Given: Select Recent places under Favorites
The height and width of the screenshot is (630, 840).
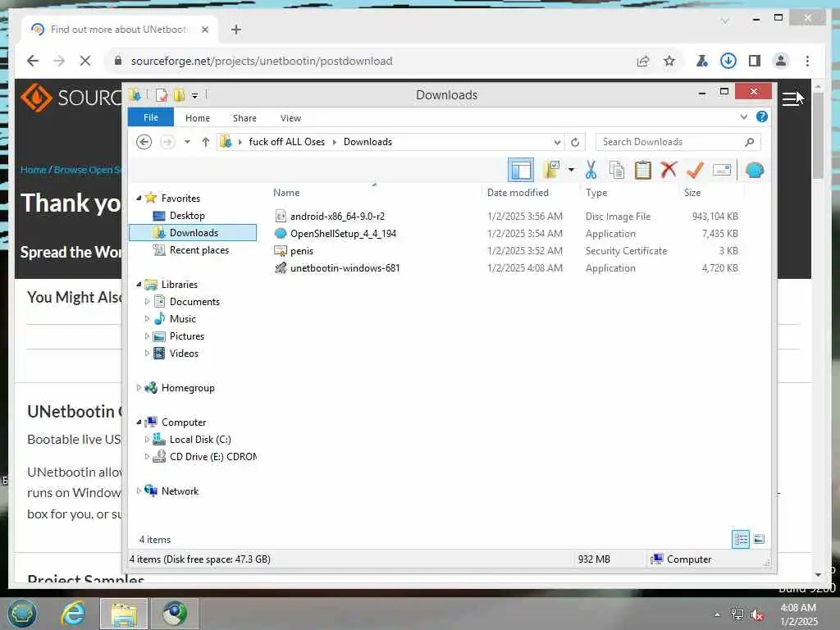Looking at the screenshot, I should point(199,250).
